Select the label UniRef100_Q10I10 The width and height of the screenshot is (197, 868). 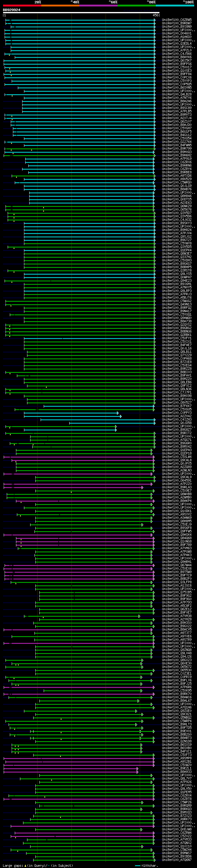pos(177,846)
